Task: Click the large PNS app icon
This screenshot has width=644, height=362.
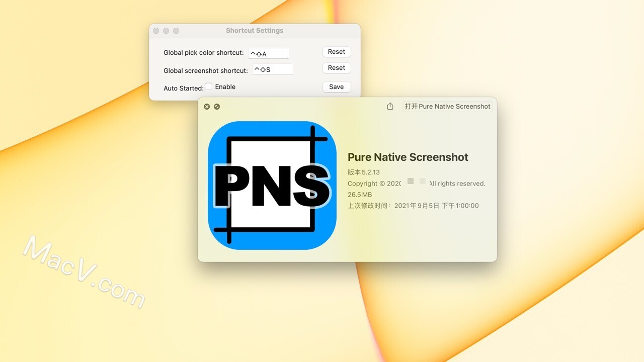Action: coord(272,186)
